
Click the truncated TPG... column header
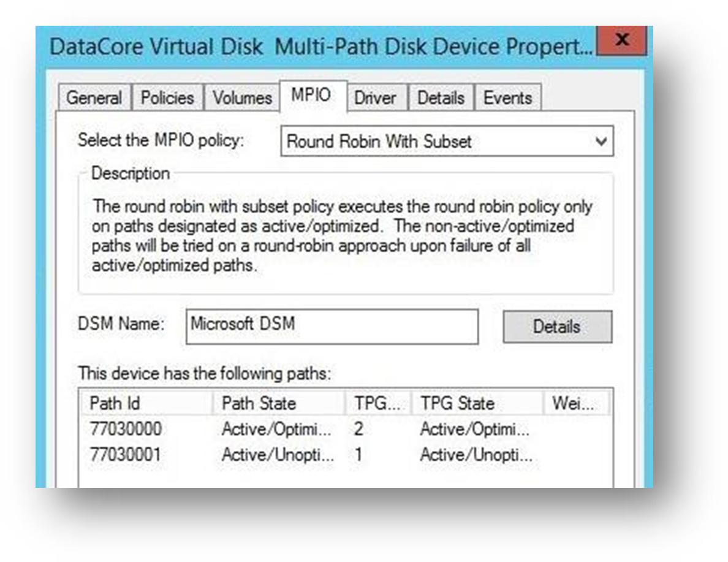coord(378,403)
